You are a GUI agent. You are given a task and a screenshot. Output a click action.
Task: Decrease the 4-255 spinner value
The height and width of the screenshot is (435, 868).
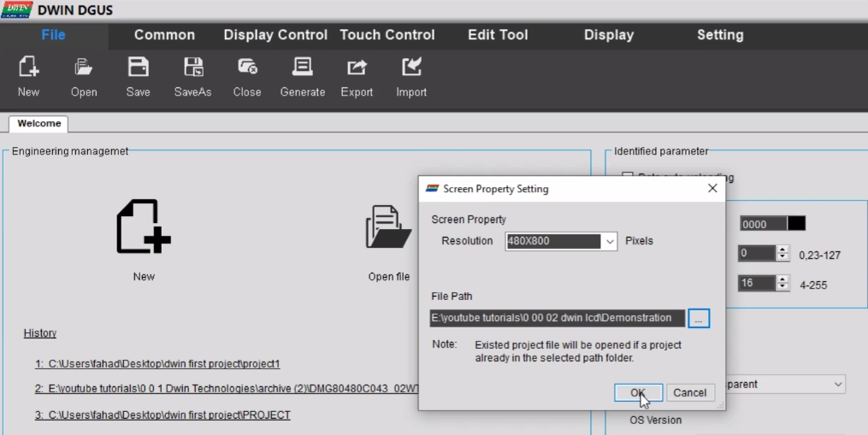click(x=782, y=287)
